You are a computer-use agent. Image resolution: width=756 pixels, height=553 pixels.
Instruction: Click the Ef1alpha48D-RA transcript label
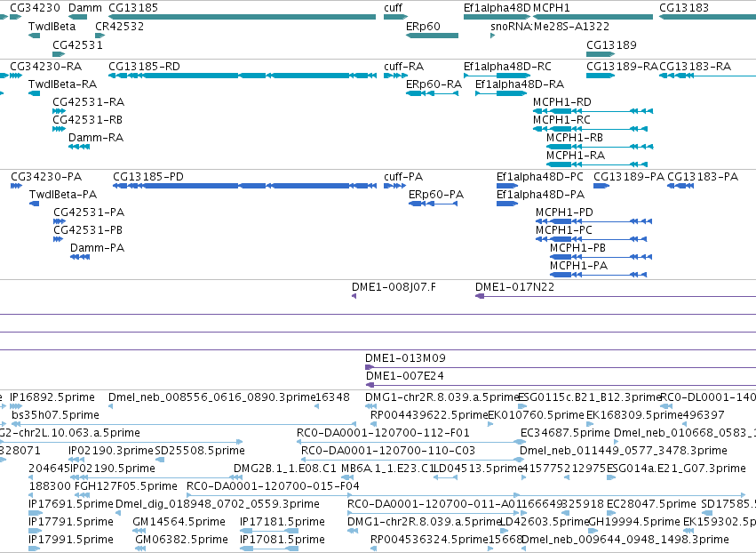pyautogui.click(x=520, y=84)
